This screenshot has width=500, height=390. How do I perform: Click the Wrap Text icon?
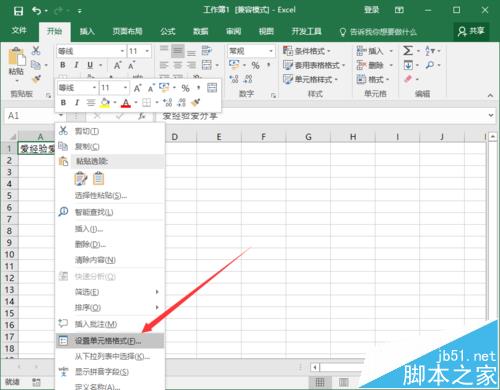pyautogui.click(x=207, y=51)
